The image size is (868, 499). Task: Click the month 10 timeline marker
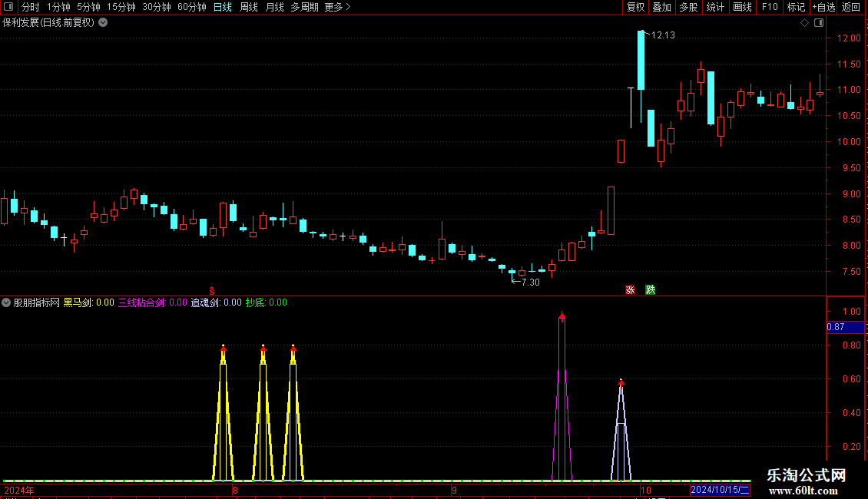tap(645, 491)
